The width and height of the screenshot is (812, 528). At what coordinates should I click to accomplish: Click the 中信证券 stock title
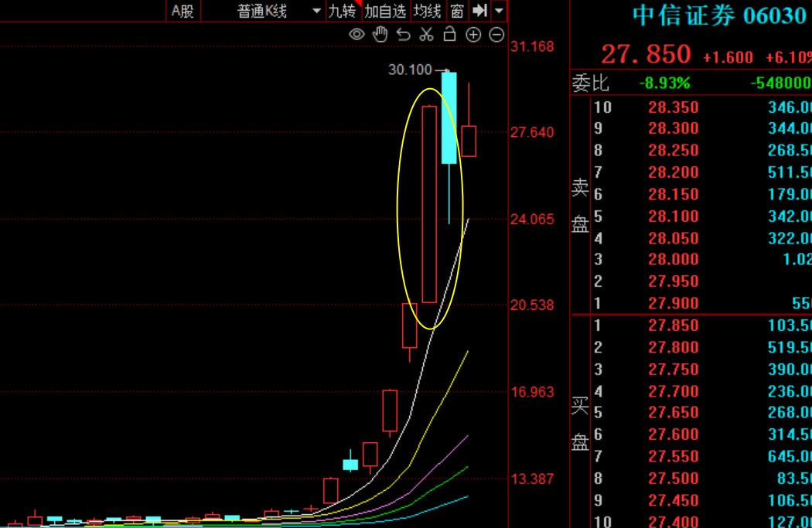683,15
